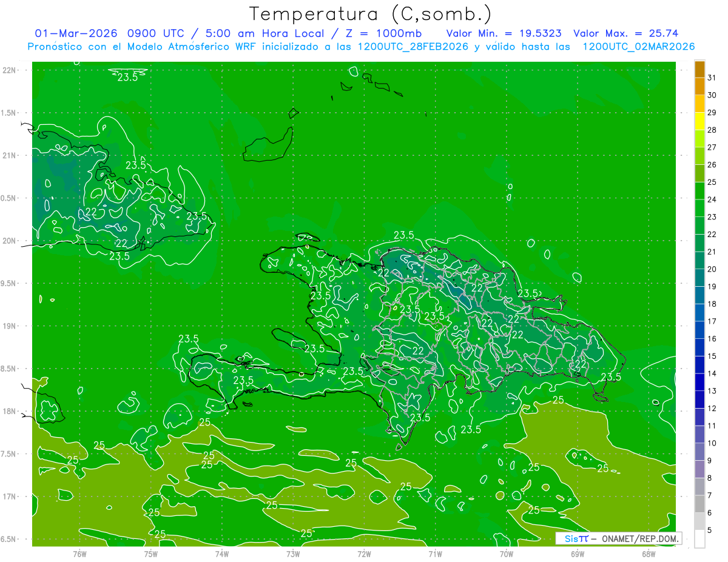The width and height of the screenshot is (728, 562).
Task: Click the 'SisTT - ONAMET/REP.DOM.' credit box
Action: [x=618, y=538]
